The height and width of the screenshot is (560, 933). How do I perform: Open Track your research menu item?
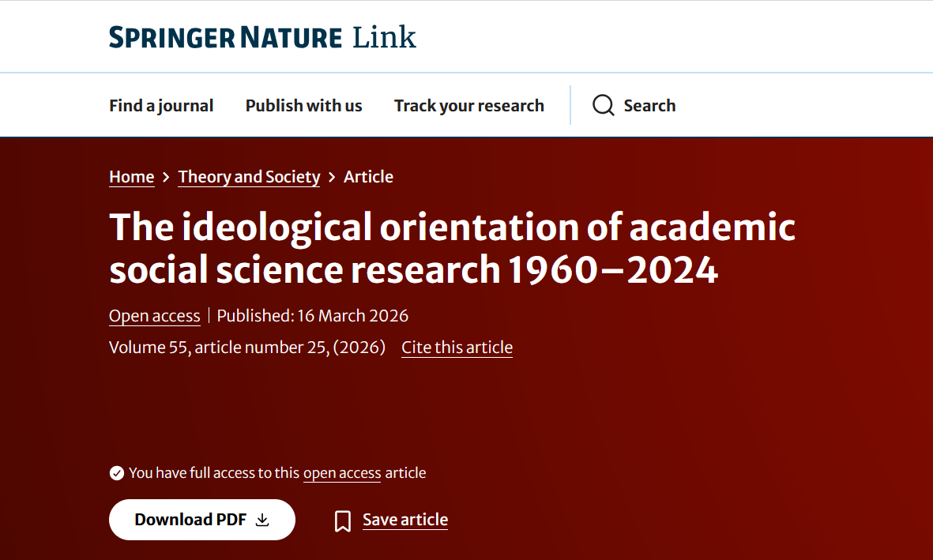(x=468, y=106)
